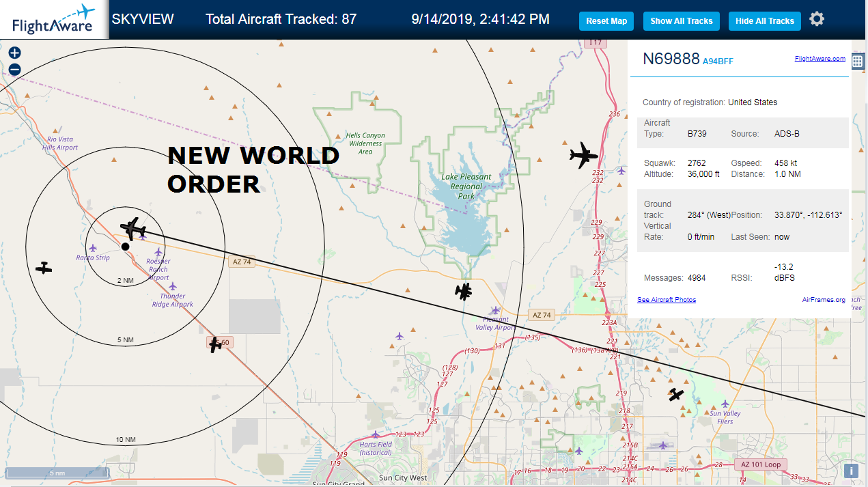Open FlightAware.com link in info panel
868x487 pixels.
point(820,59)
